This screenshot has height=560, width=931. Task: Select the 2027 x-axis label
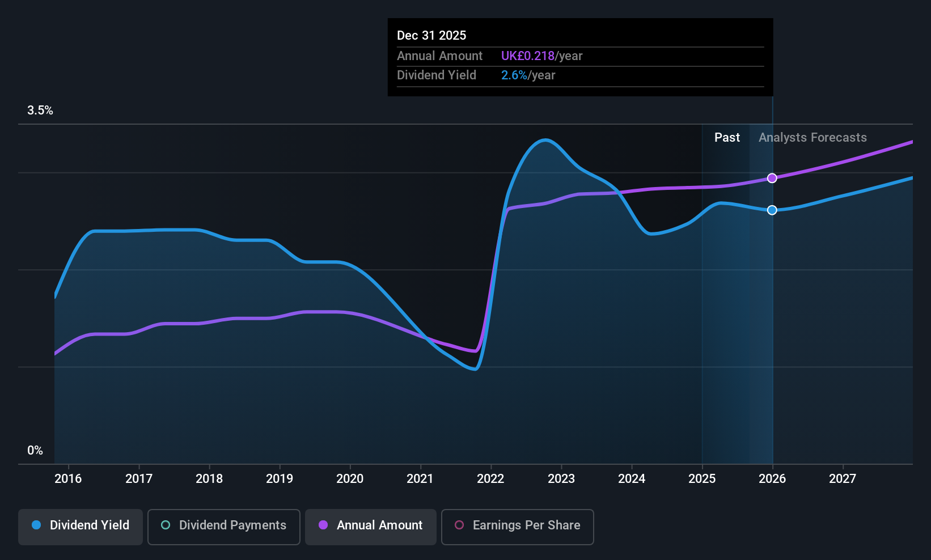pyautogui.click(x=843, y=478)
